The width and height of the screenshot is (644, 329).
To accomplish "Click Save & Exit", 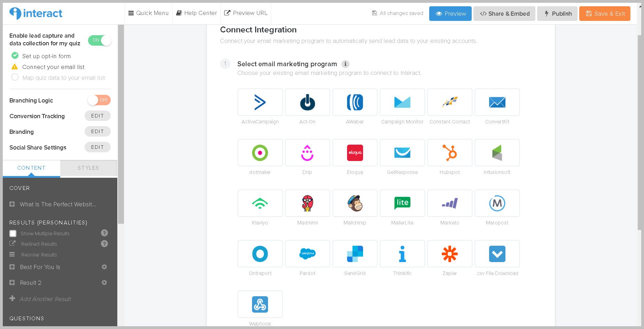I will coord(605,14).
